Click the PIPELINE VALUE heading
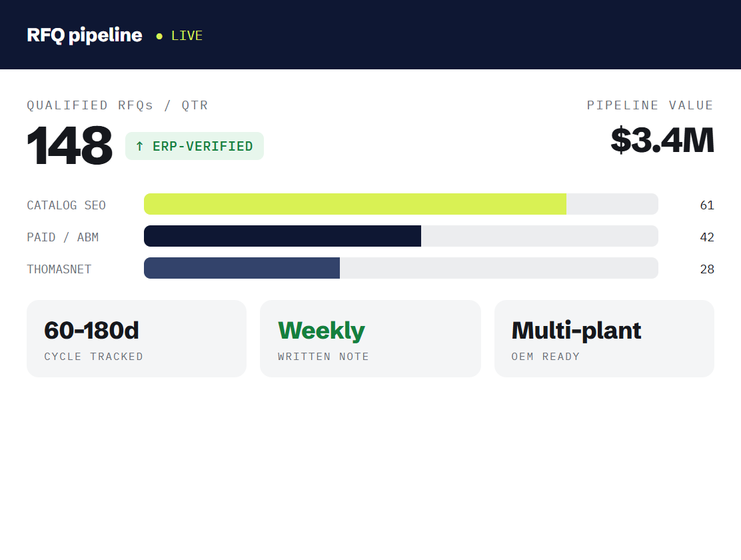 (650, 105)
